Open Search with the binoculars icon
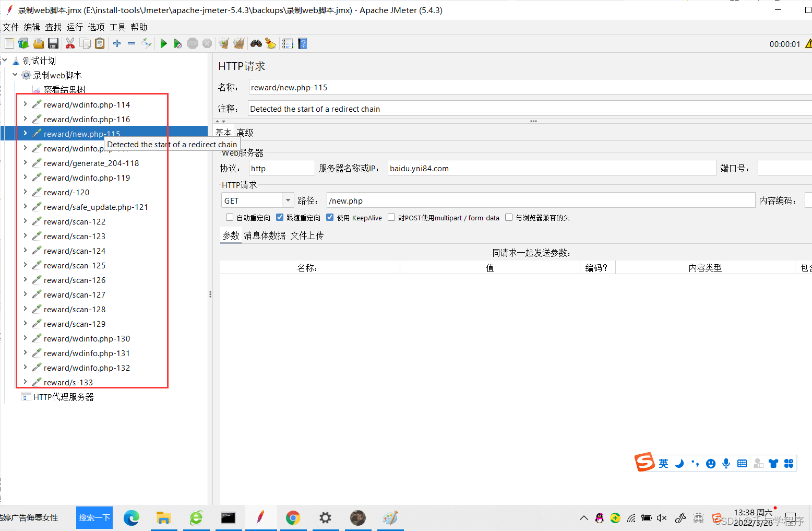Image resolution: width=812 pixels, height=531 pixels. click(x=256, y=43)
